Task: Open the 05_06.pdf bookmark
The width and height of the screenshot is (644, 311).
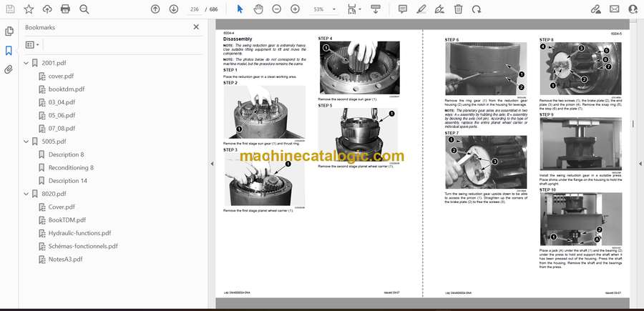Action: pyautogui.click(x=62, y=115)
